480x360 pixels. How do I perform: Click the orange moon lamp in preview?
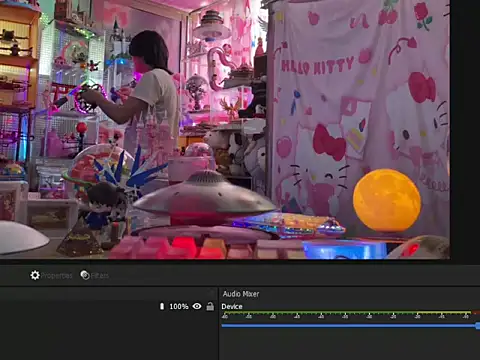(x=387, y=201)
